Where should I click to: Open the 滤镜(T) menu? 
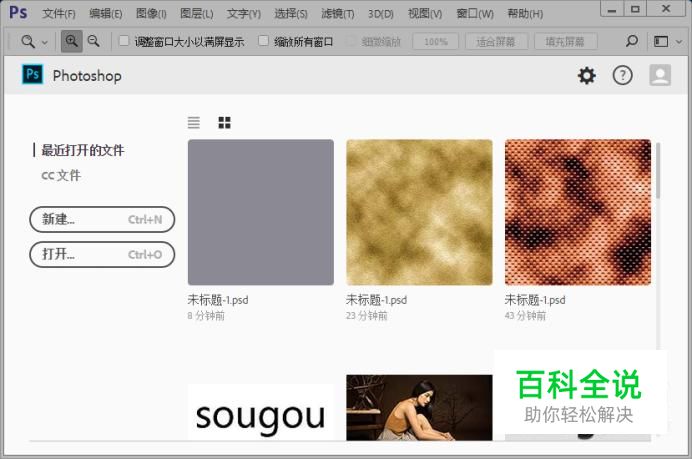(x=338, y=14)
